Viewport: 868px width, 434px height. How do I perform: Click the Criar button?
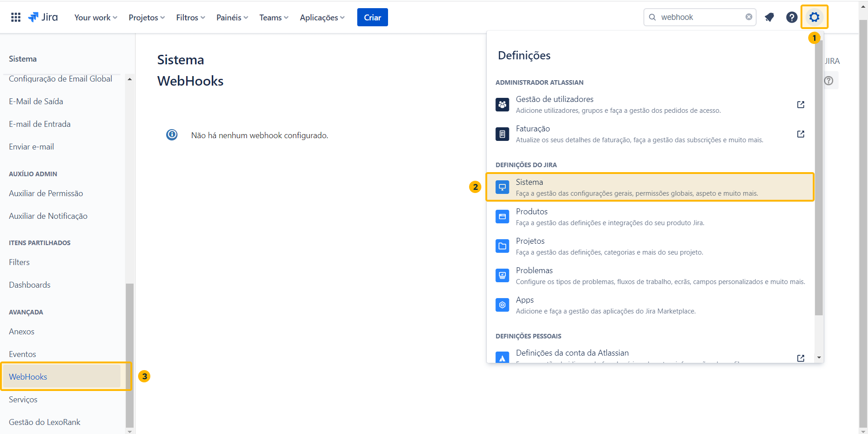pyautogui.click(x=373, y=17)
